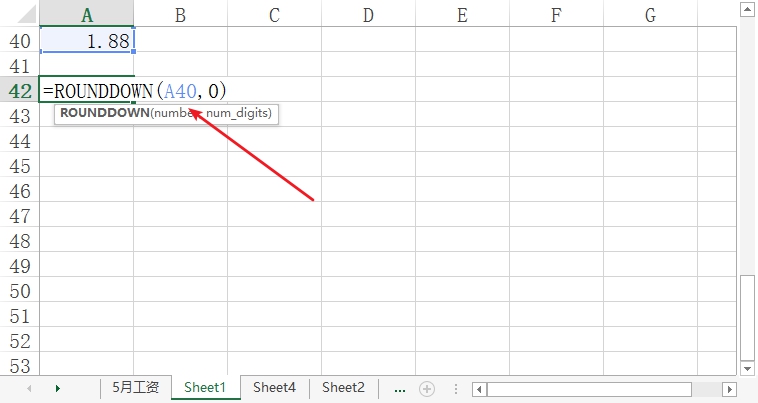The width and height of the screenshot is (758, 403).
Task: Click num_digits argument in formula tooltip
Action: pyautogui.click(x=239, y=113)
